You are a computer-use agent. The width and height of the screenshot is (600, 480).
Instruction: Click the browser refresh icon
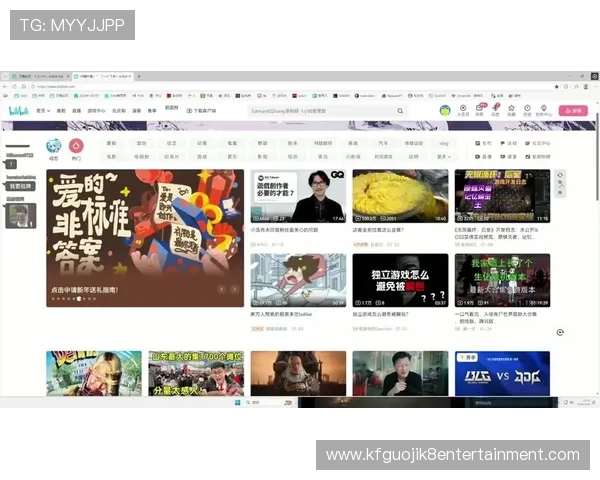[14, 87]
